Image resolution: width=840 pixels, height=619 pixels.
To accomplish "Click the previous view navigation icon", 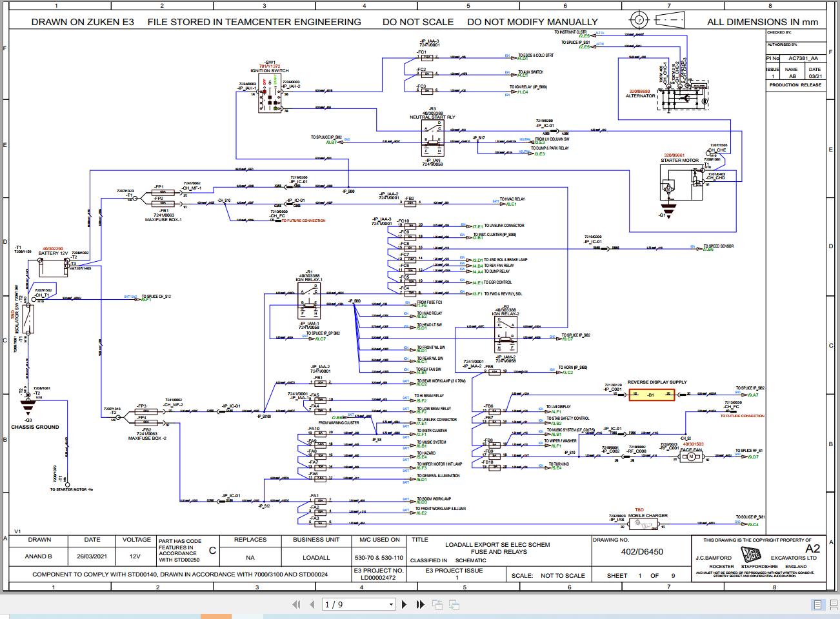I will (437, 604).
